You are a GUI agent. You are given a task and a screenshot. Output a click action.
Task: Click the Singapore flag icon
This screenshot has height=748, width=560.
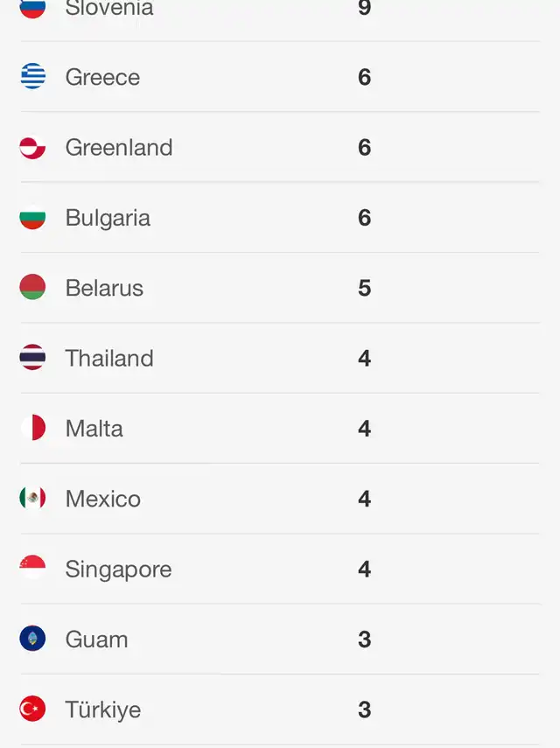[32, 568]
